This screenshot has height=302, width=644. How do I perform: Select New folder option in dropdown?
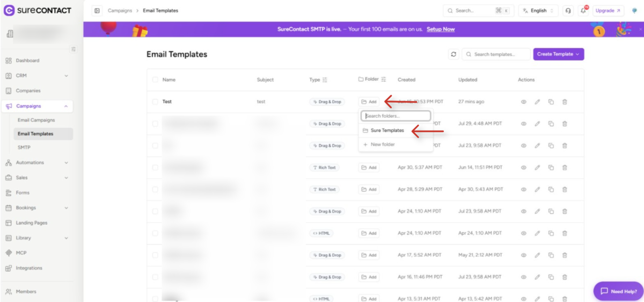click(396, 145)
